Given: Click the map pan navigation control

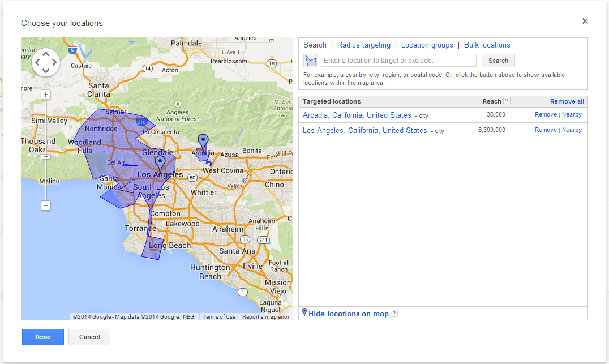Looking at the screenshot, I should (46, 62).
